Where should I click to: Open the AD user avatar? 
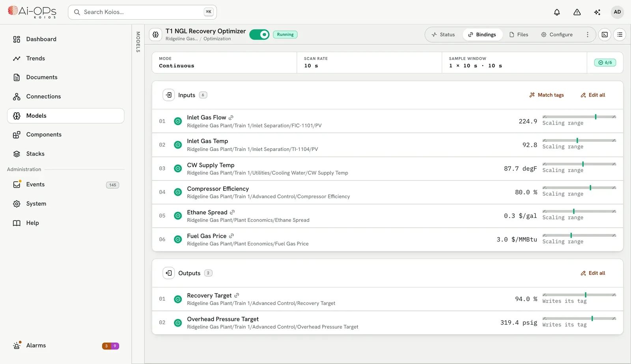tap(617, 12)
